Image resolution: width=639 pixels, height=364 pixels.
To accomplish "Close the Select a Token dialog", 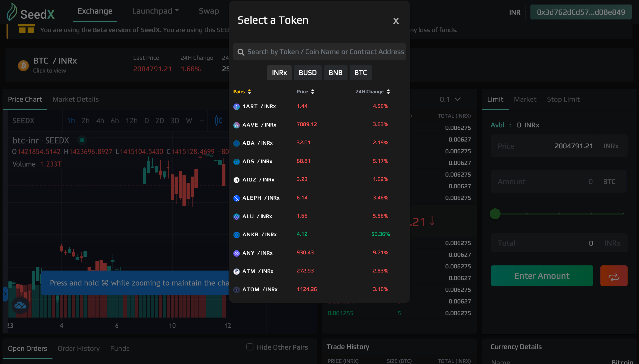I will (396, 21).
